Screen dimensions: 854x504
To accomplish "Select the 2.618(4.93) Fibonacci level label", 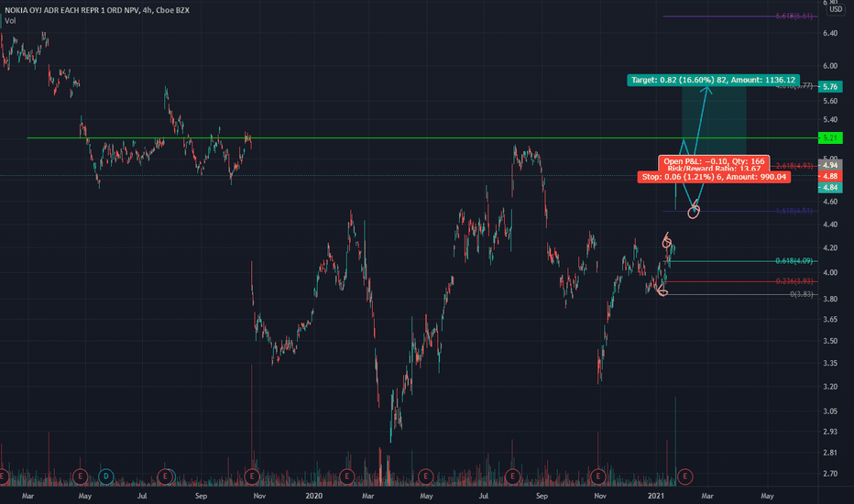I will [794, 166].
